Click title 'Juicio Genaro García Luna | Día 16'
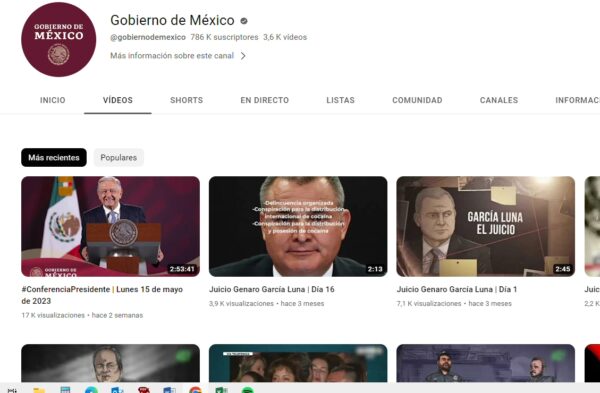This screenshot has width=600, height=393. pyautogui.click(x=272, y=289)
